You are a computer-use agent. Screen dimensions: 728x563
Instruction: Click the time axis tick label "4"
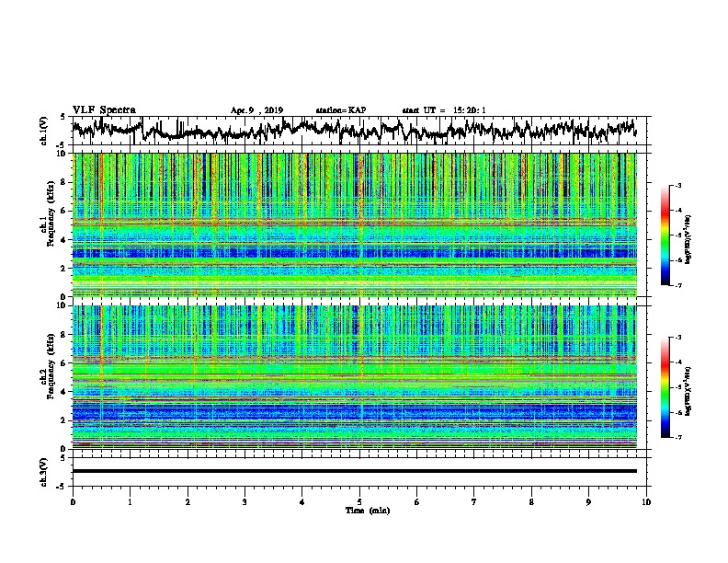[x=302, y=502]
